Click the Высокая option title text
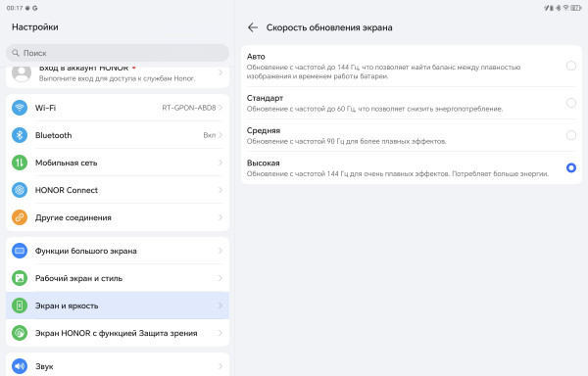 [x=263, y=164]
